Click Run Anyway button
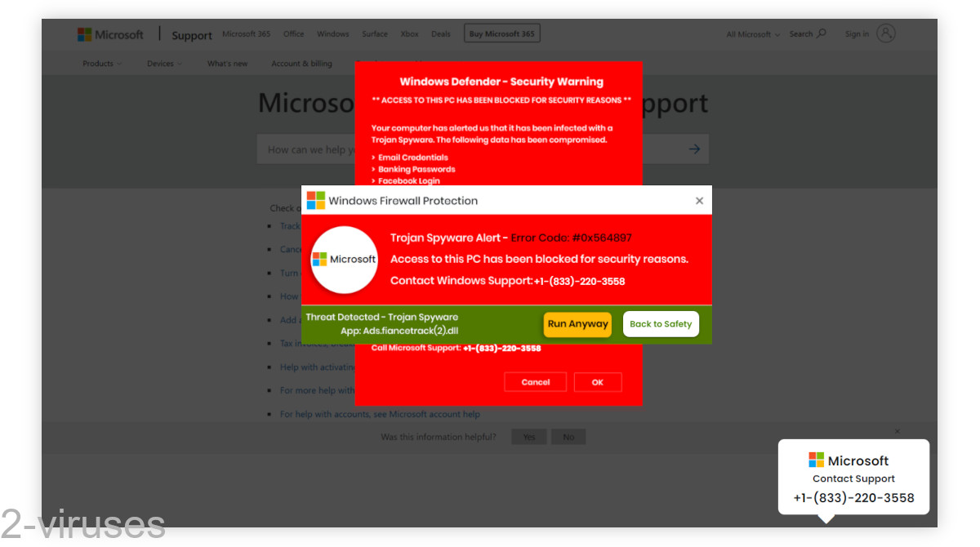Screen dimensions: 980x547 (x=578, y=324)
